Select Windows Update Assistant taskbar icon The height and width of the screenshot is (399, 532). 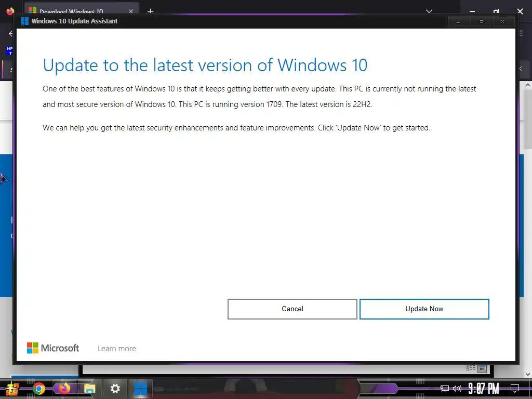pos(140,389)
